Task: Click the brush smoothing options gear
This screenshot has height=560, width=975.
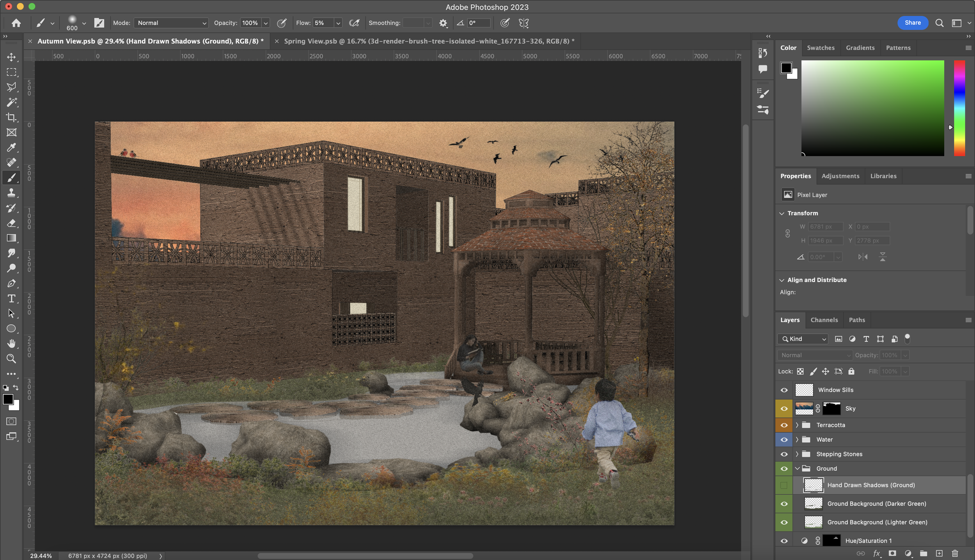Action: pos(443,23)
